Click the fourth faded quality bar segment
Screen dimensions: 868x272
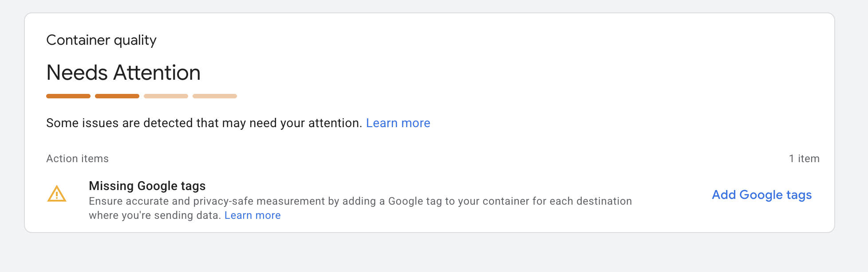coord(214,96)
